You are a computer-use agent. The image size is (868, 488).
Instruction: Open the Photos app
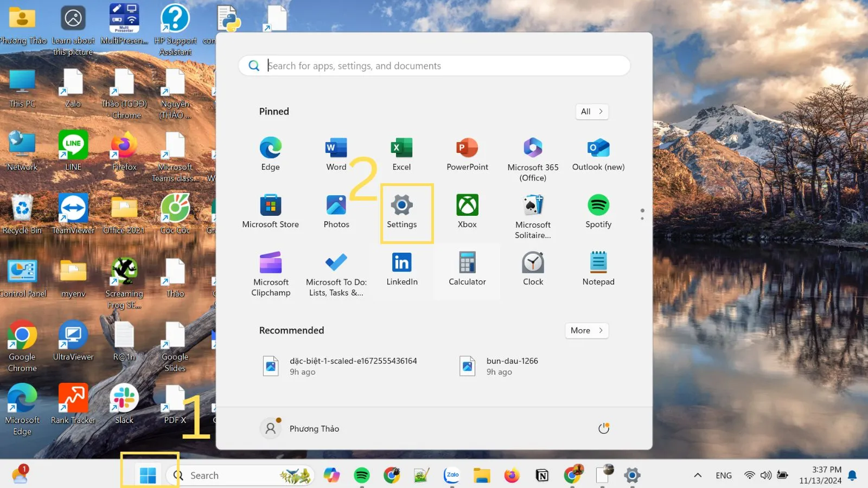(x=336, y=211)
